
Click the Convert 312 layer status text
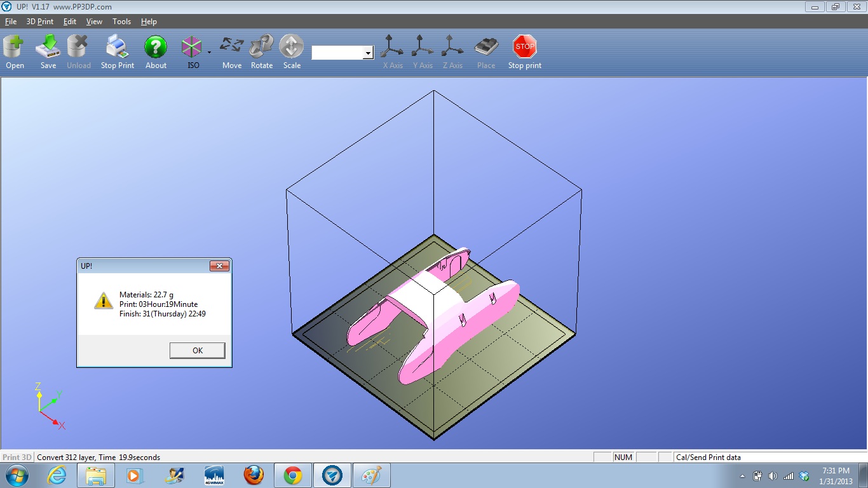pos(98,457)
